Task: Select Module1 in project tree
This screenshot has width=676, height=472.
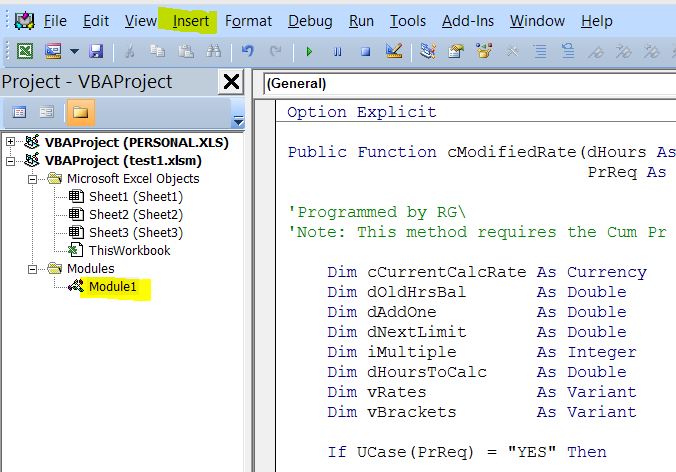Action: pos(118,288)
